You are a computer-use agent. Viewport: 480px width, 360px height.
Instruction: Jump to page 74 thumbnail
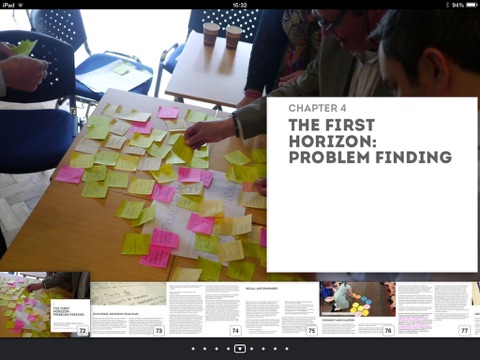coord(205,309)
